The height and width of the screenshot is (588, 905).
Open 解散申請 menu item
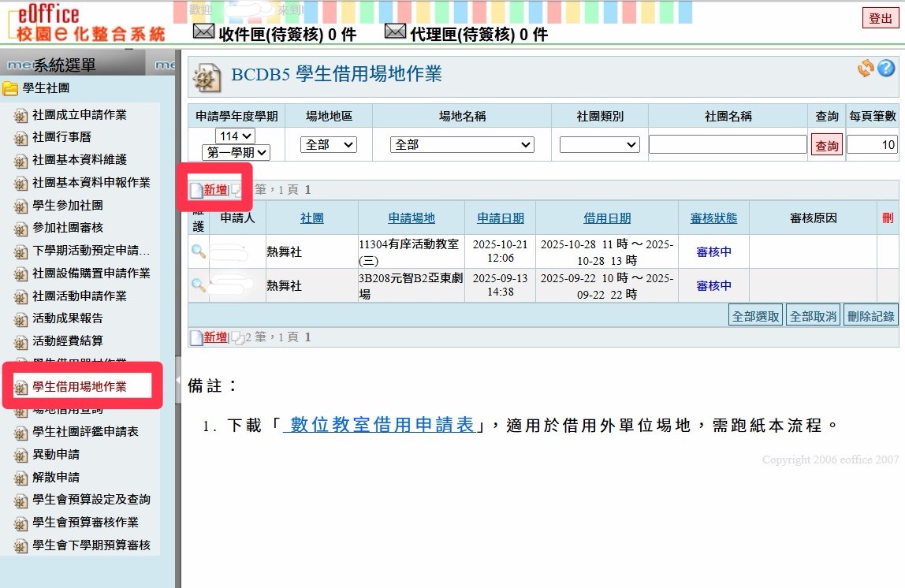56,477
